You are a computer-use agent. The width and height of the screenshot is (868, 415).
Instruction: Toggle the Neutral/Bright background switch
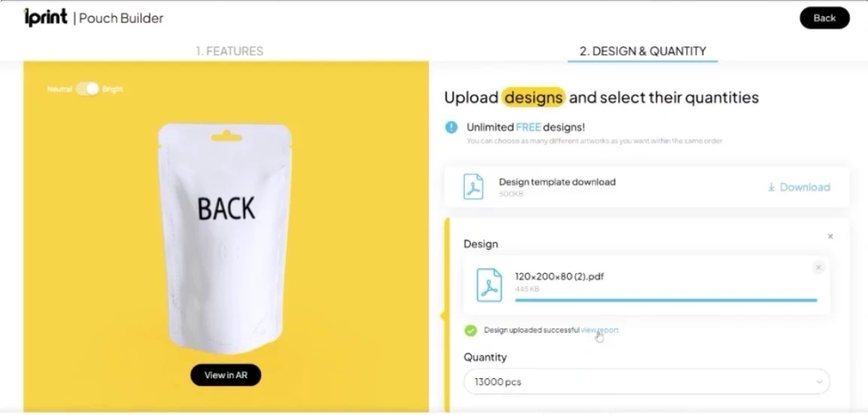(x=87, y=89)
